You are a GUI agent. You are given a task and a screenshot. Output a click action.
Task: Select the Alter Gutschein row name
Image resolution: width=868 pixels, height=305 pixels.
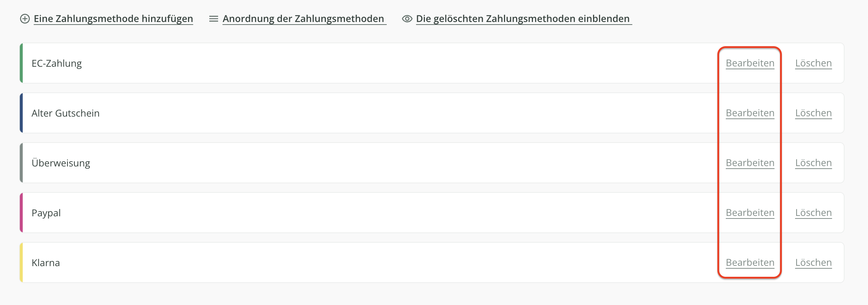(x=66, y=113)
